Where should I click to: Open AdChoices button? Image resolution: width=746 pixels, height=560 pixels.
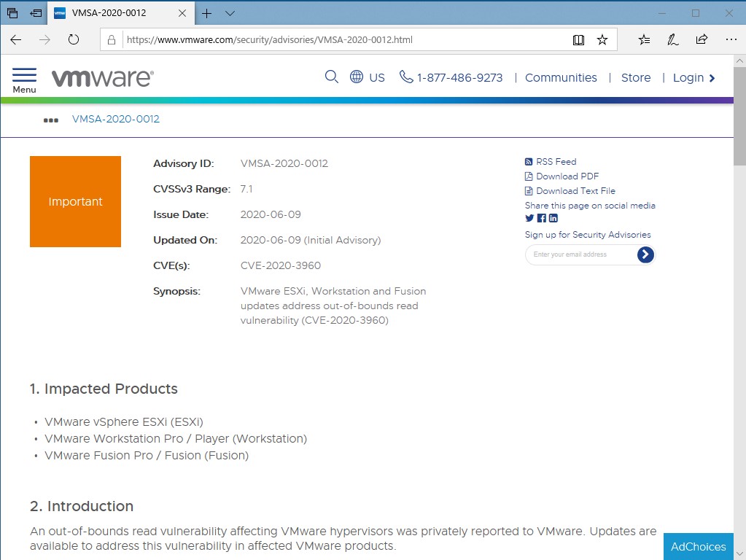tap(699, 547)
